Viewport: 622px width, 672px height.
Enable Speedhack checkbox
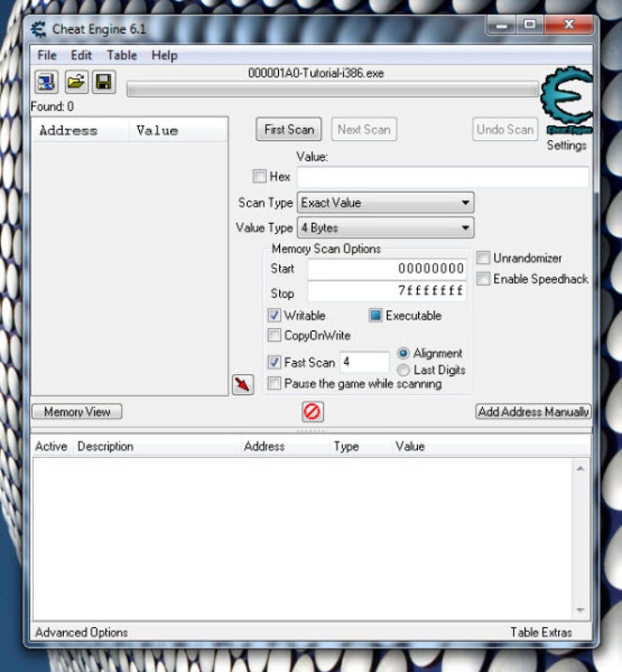pyautogui.click(x=483, y=279)
